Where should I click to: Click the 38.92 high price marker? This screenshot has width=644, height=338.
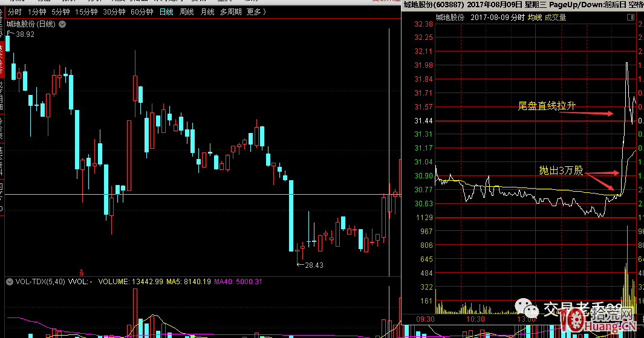click(x=25, y=34)
